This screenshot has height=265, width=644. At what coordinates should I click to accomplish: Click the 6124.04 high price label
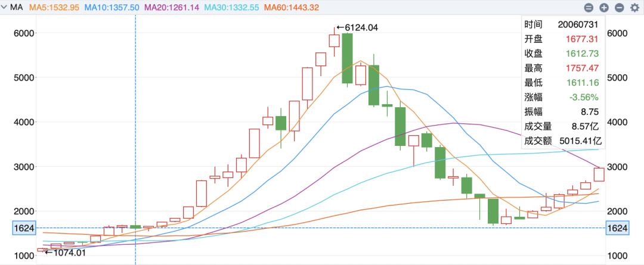[x=357, y=27]
